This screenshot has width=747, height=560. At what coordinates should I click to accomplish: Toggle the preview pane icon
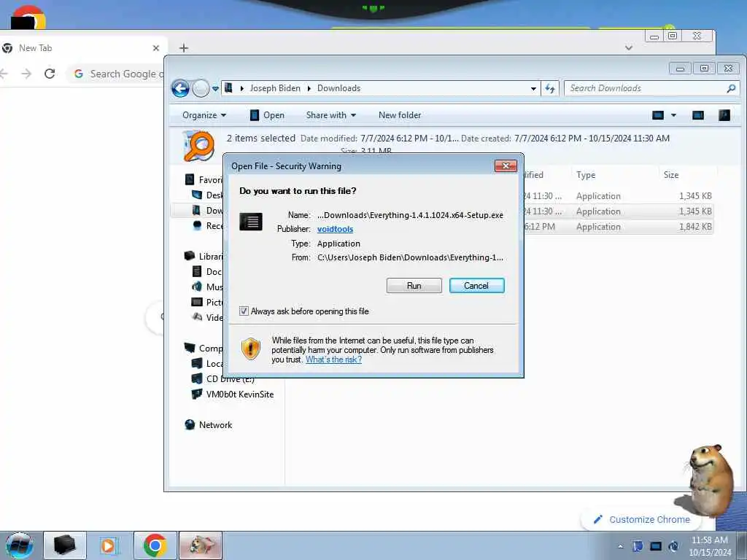click(698, 115)
